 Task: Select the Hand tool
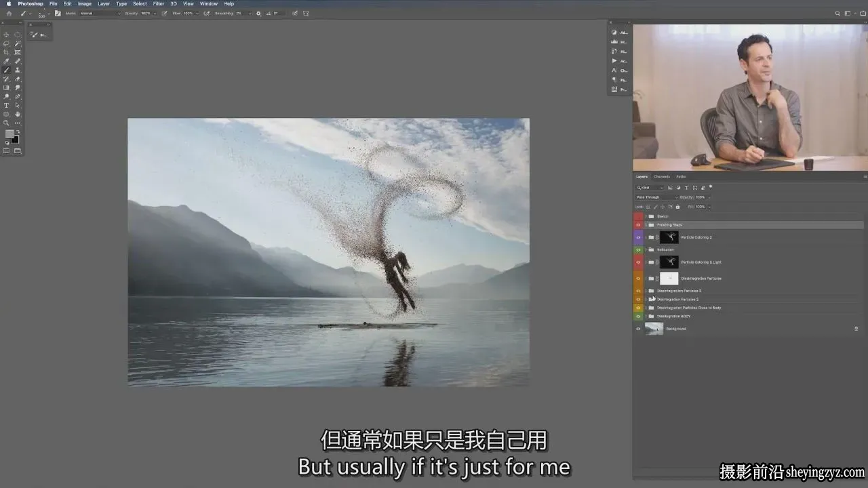click(x=17, y=114)
